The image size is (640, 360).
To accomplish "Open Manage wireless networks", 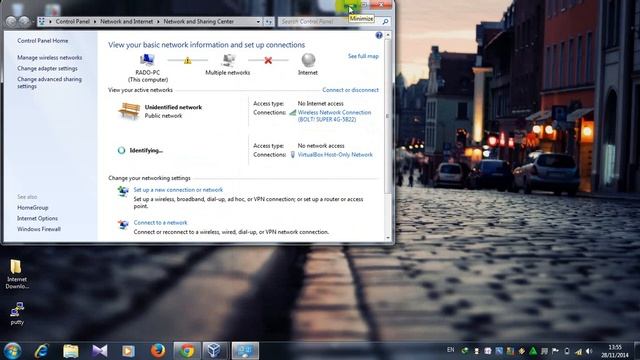I will pos(49,58).
